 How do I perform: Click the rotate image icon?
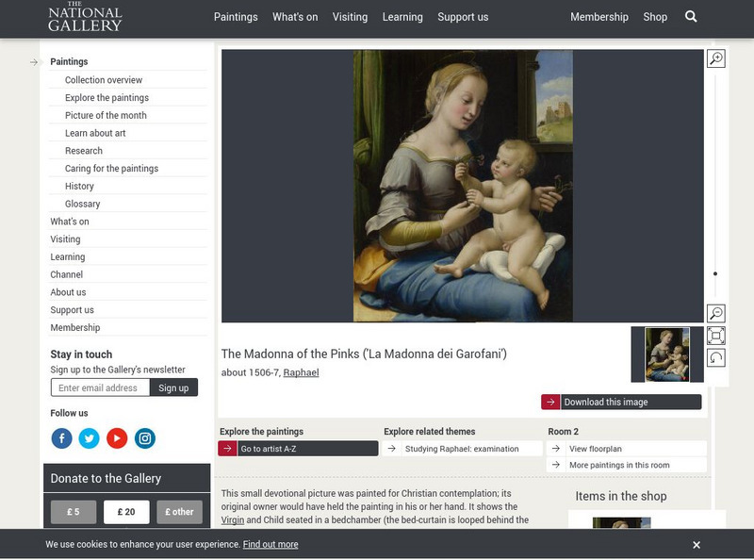tap(716, 356)
